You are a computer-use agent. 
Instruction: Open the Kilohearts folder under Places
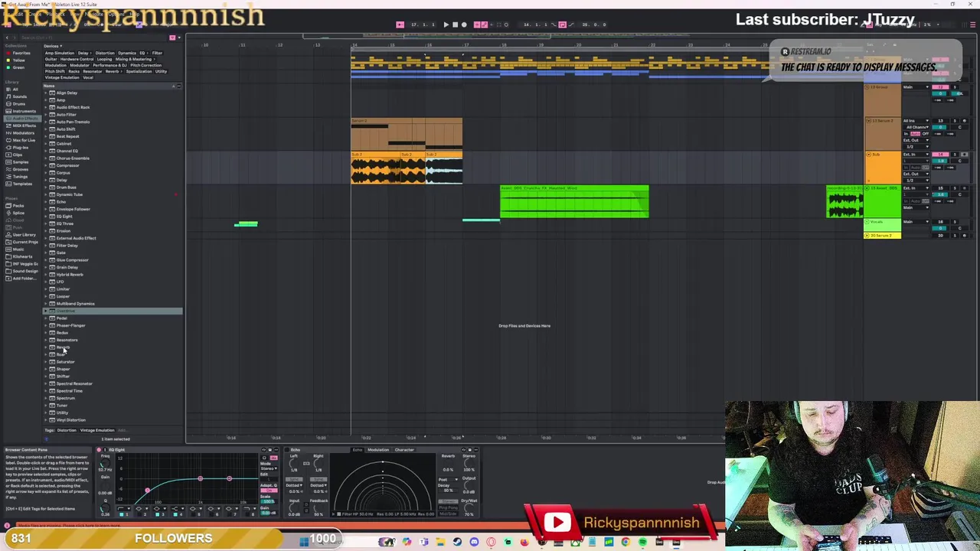[21, 256]
